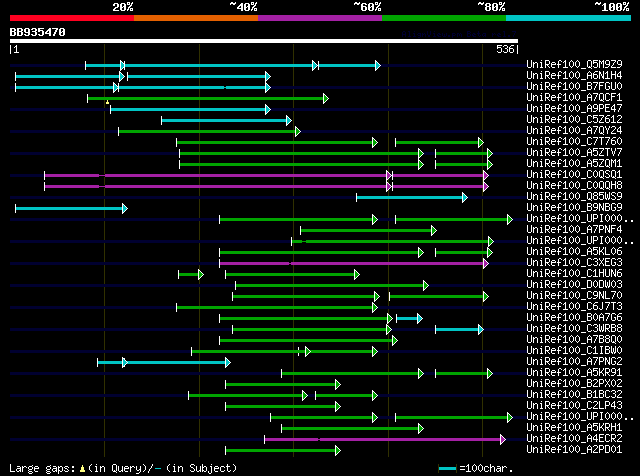Select UniRef100_B9NBG9 label
The width and height of the screenshot is (640, 476).
point(574,208)
